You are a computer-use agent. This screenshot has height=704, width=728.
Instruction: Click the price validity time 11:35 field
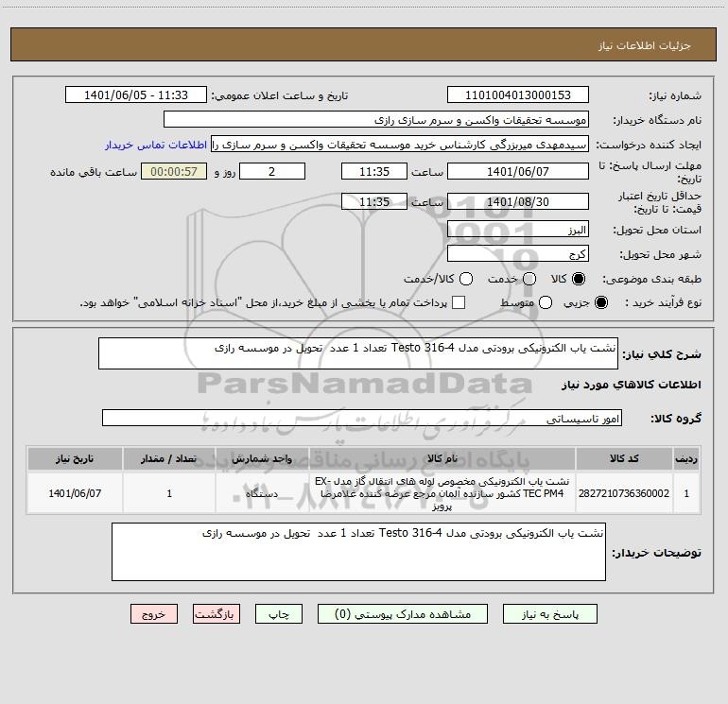tap(374, 201)
